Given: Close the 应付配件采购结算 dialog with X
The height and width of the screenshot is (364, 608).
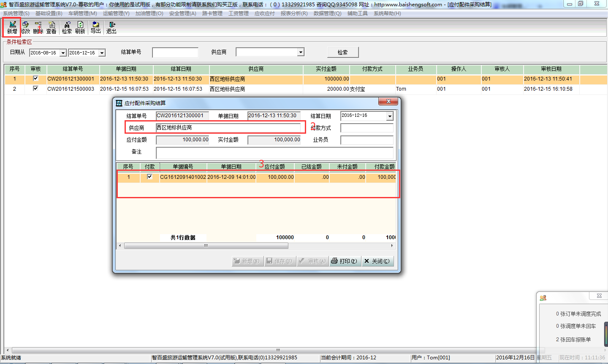Looking at the screenshot, I should (388, 101).
